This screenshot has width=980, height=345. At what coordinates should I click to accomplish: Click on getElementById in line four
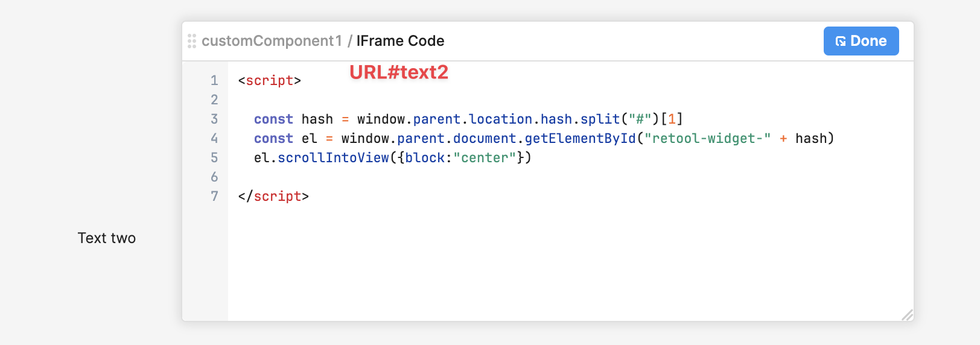click(580, 139)
